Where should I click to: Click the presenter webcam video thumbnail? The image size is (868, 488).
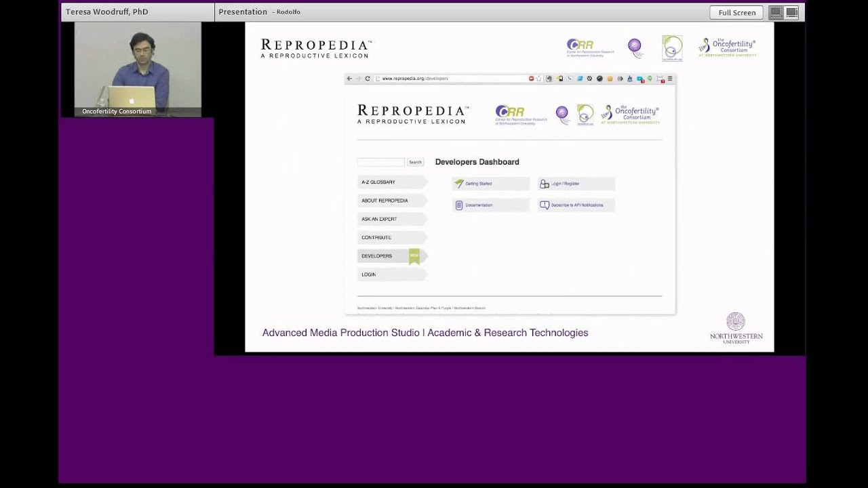pos(138,69)
